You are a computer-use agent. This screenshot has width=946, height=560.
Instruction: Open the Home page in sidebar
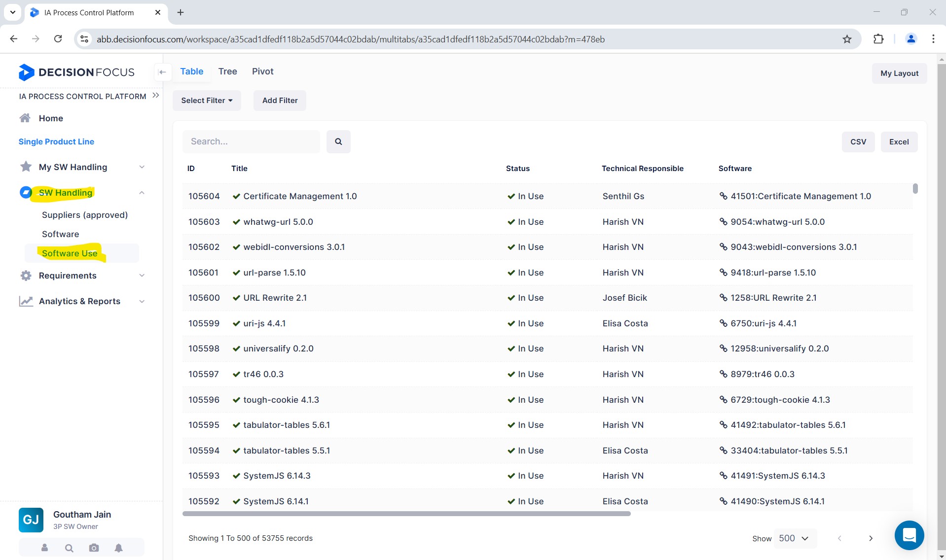click(51, 118)
